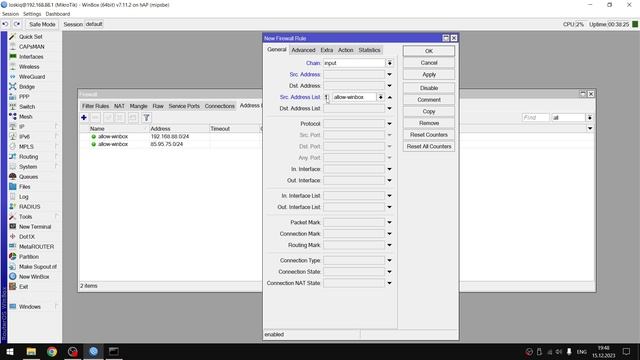Open Chain dropdown list

point(389,63)
